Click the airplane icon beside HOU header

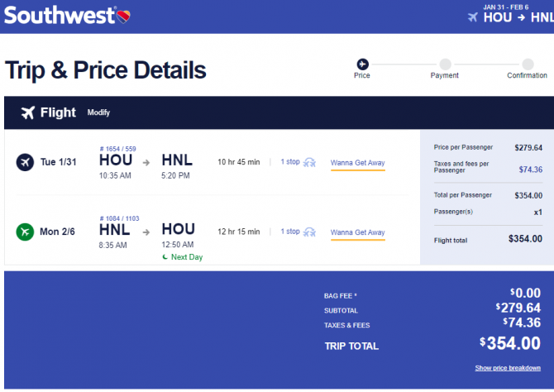pos(473,17)
